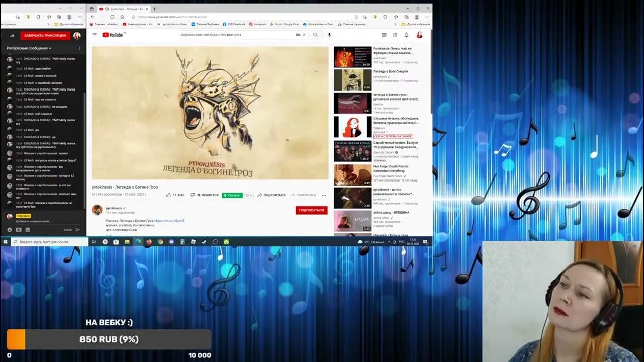Screen dimensions: 644x362
Task: Open the chat three-dot options menu
Action: tap(80, 48)
